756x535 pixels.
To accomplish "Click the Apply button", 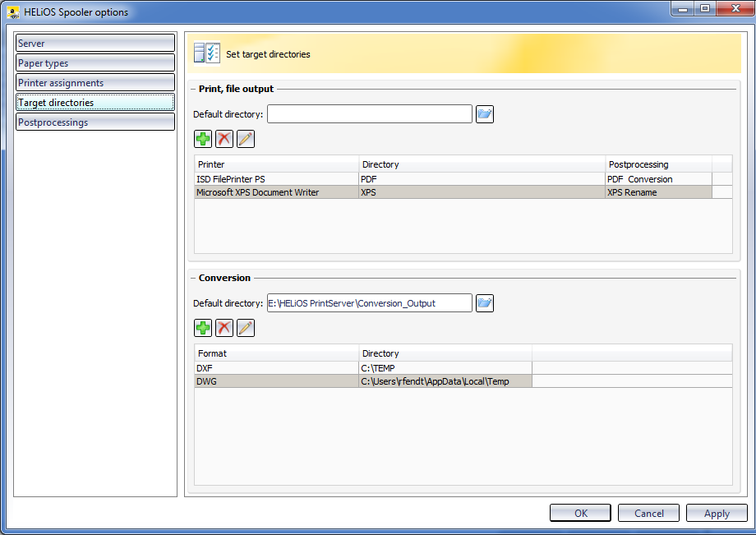I will pyautogui.click(x=717, y=513).
